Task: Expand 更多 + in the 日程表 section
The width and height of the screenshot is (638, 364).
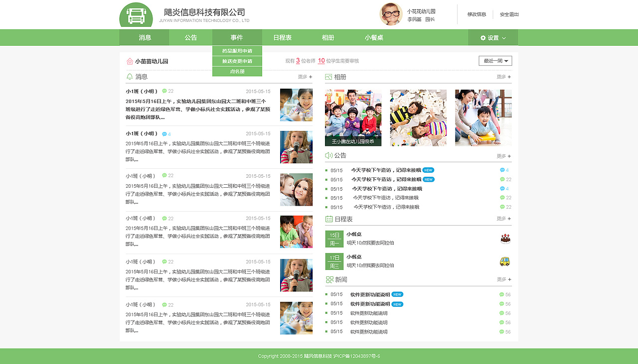Action: click(504, 219)
